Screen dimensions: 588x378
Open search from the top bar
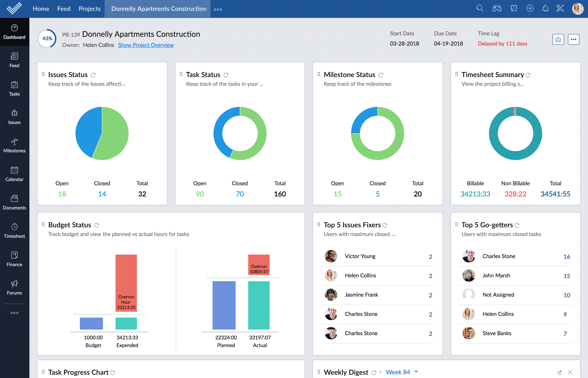click(x=480, y=8)
